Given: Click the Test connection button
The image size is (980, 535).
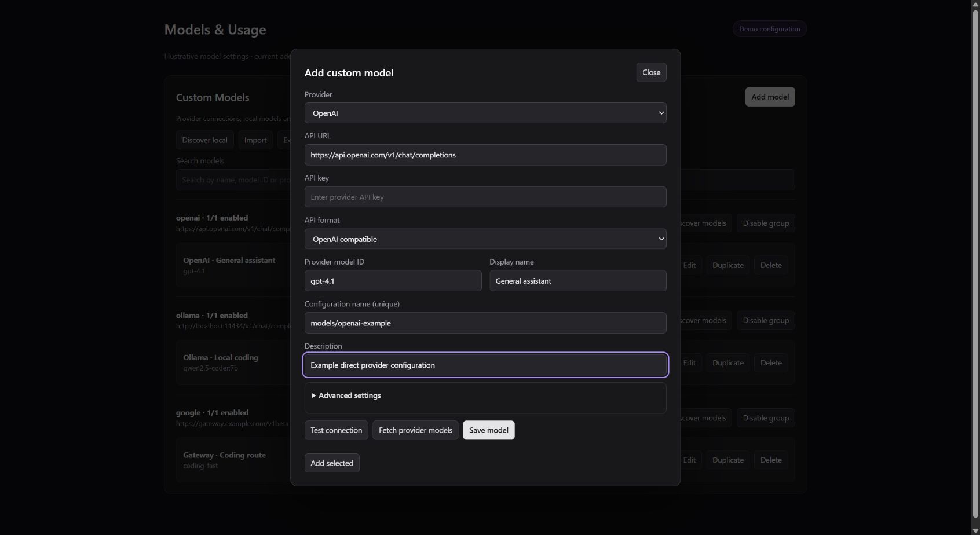Looking at the screenshot, I should click(336, 430).
